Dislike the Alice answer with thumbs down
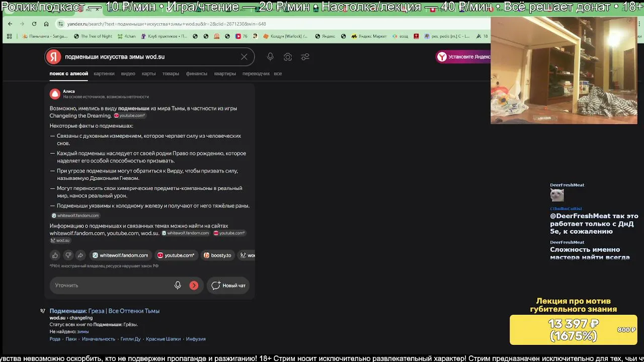Viewport: 644px width, 362px height. coord(68,255)
